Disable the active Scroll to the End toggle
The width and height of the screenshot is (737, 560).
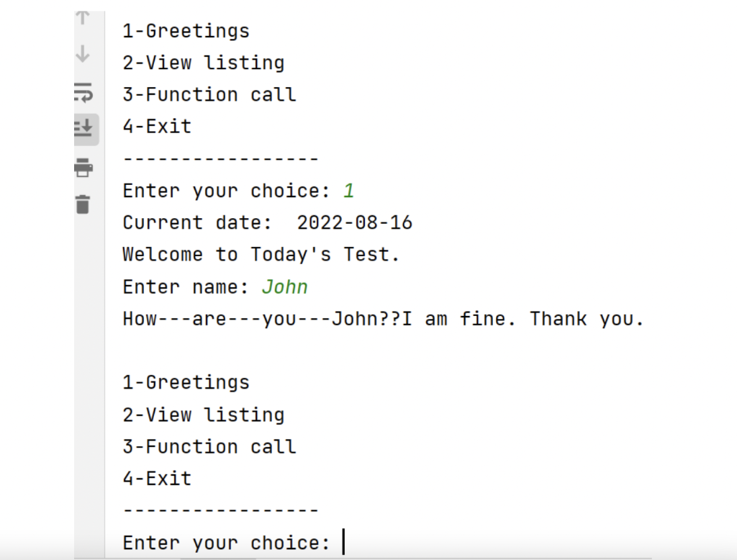point(83,129)
